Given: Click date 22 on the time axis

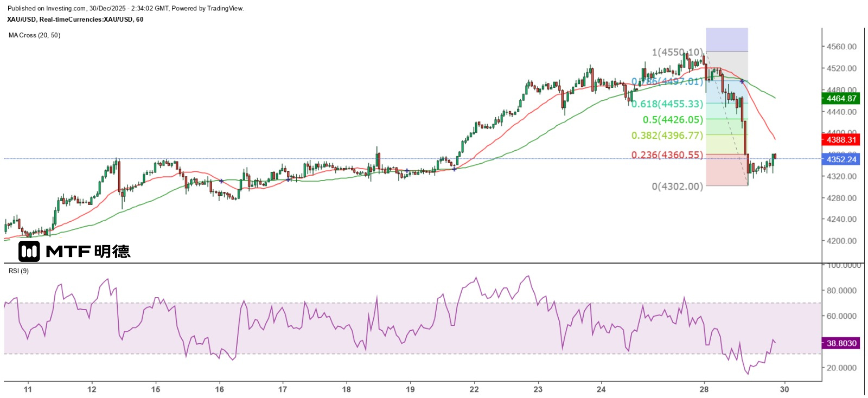Looking at the screenshot, I should [x=474, y=389].
